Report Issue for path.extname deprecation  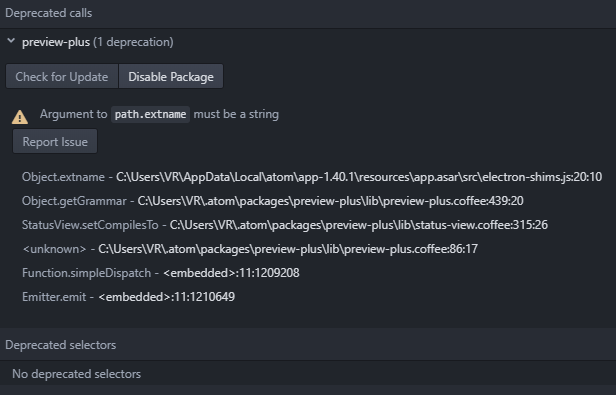[x=55, y=141]
